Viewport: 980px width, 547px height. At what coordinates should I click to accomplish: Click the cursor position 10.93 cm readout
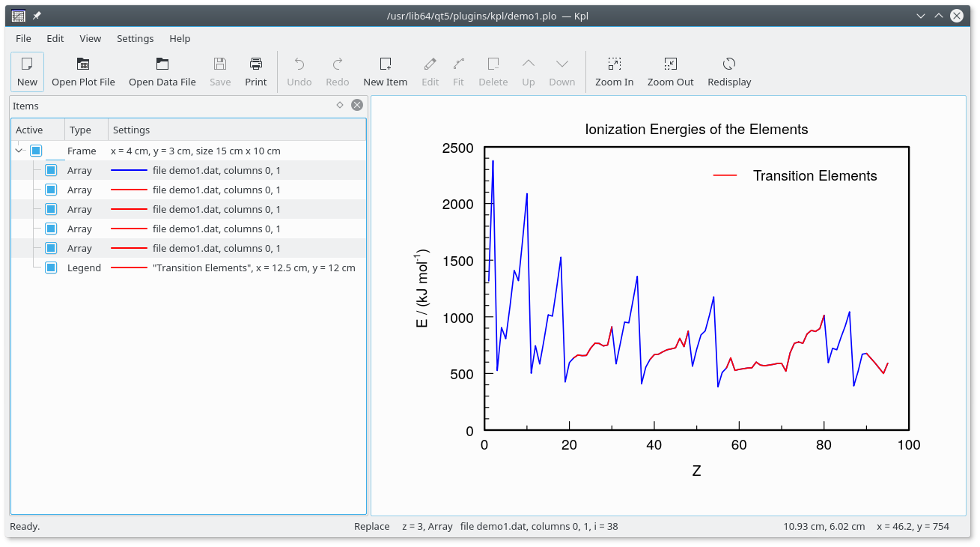(x=824, y=526)
